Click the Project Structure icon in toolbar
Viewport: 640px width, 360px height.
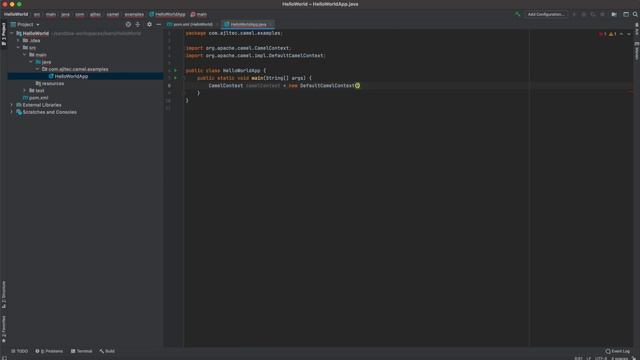pyautogui.click(x=626, y=14)
